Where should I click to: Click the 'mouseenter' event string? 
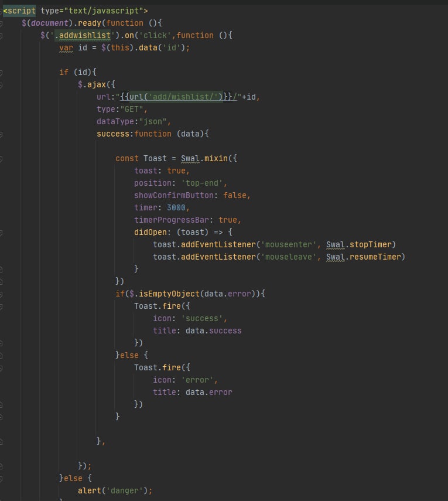[288, 245]
